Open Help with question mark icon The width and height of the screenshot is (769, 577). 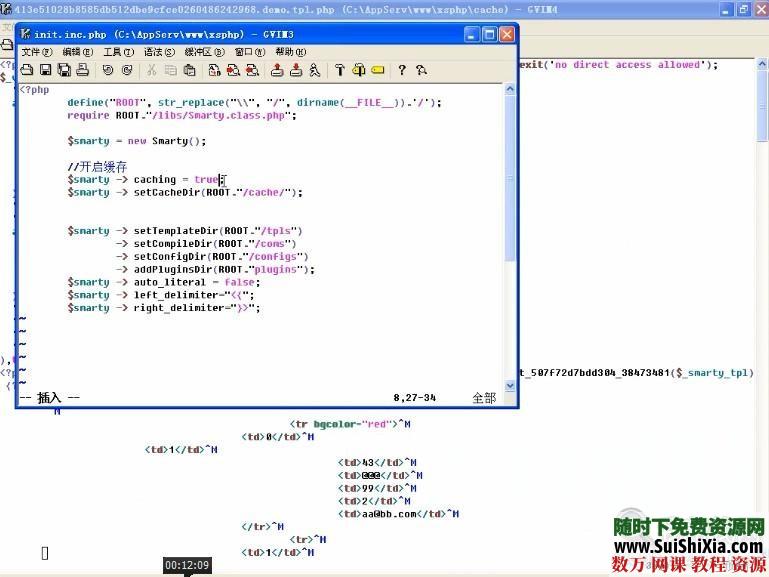click(402, 70)
